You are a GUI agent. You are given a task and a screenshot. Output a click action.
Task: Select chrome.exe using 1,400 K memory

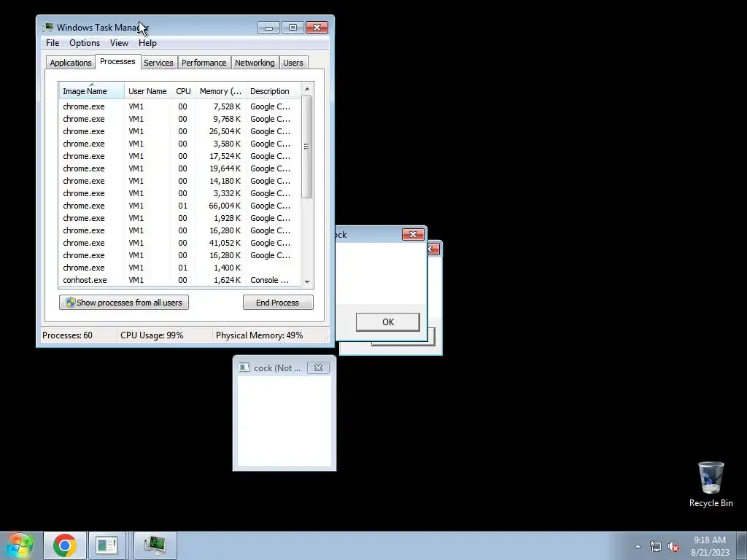pyautogui.click(x=180, y=268)
